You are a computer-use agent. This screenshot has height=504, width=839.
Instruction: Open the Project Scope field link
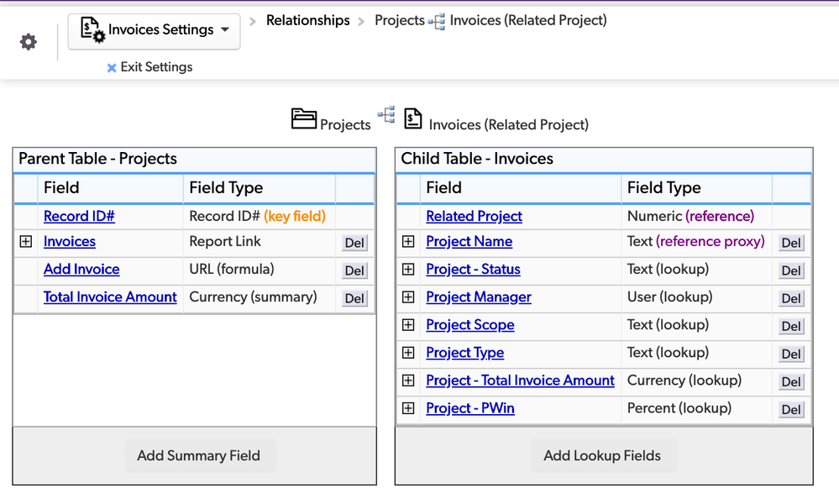pos(469,325)
